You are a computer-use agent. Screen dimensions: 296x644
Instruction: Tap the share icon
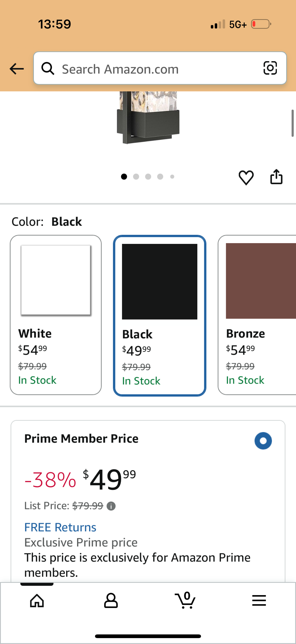tap(276, 177)
